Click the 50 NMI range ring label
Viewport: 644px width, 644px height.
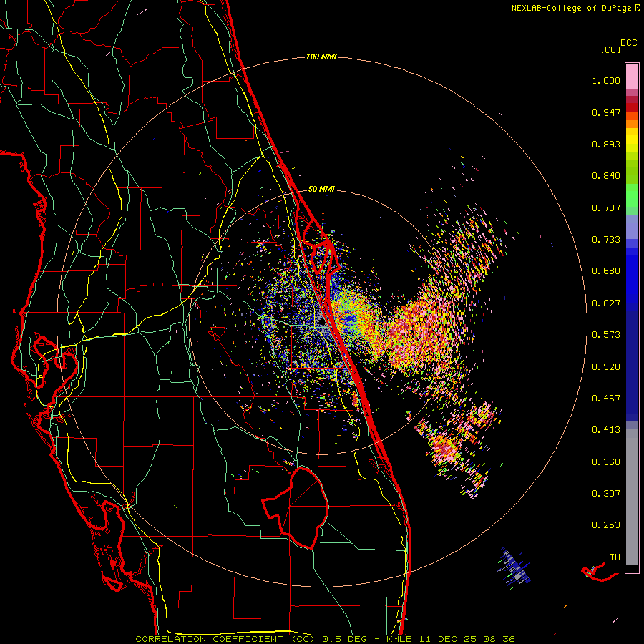[x=321, y=189]
